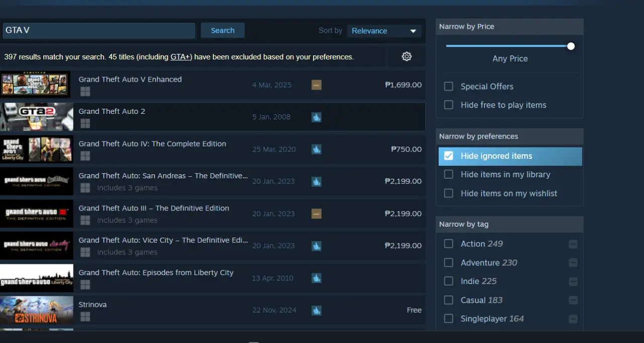Click Windows icon under GTA III Definitive Edition
Image resolution: width=644 pixels, height=343 pixels.
85,220
